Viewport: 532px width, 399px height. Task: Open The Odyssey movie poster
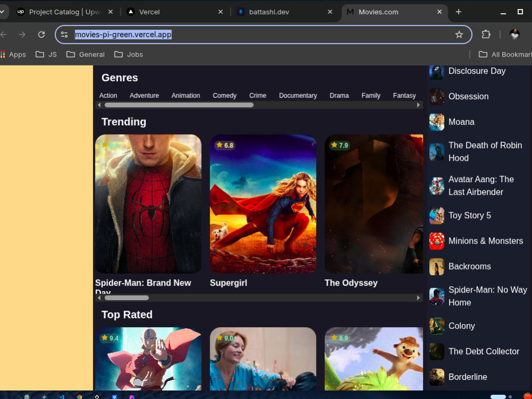pos(374,204)
